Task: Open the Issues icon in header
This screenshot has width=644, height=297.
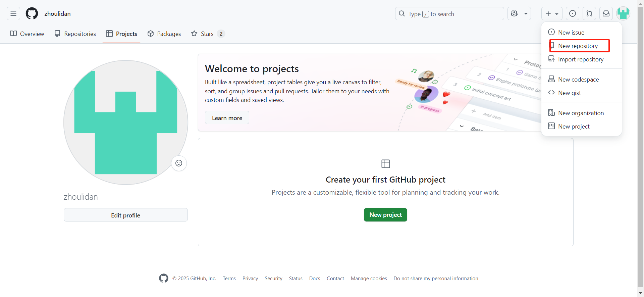Action: click(573, 13)
